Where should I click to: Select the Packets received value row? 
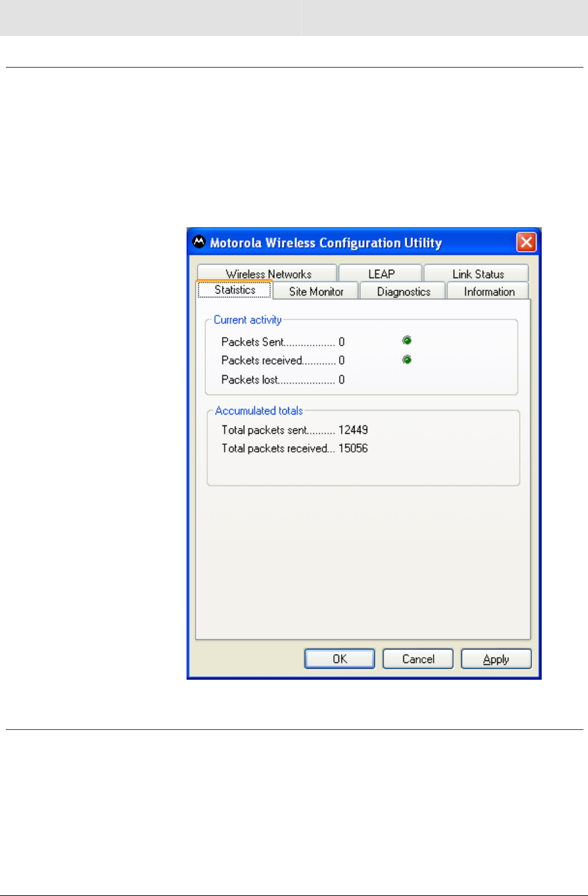283,360
